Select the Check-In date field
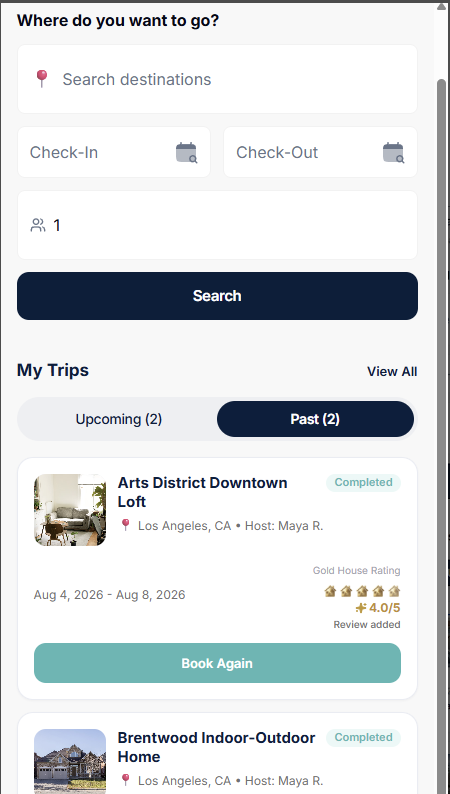 click(114, 152)
